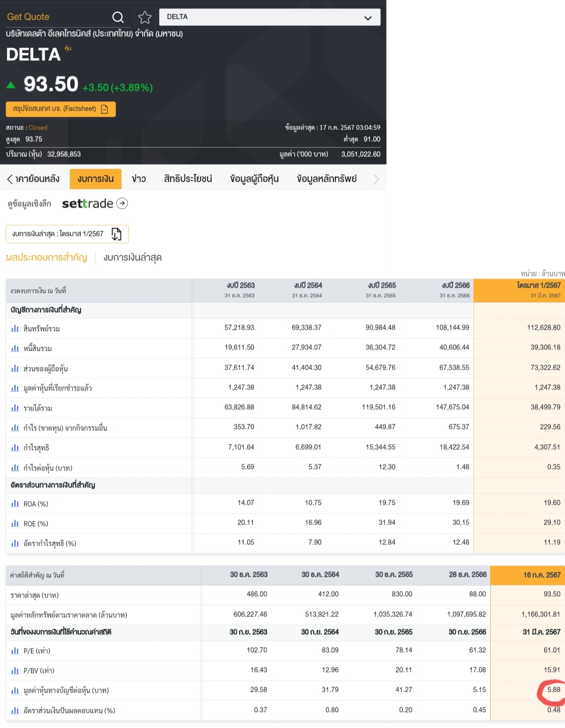Click the 28 ธ.ค. 2566 statistics header

point(468,575)
